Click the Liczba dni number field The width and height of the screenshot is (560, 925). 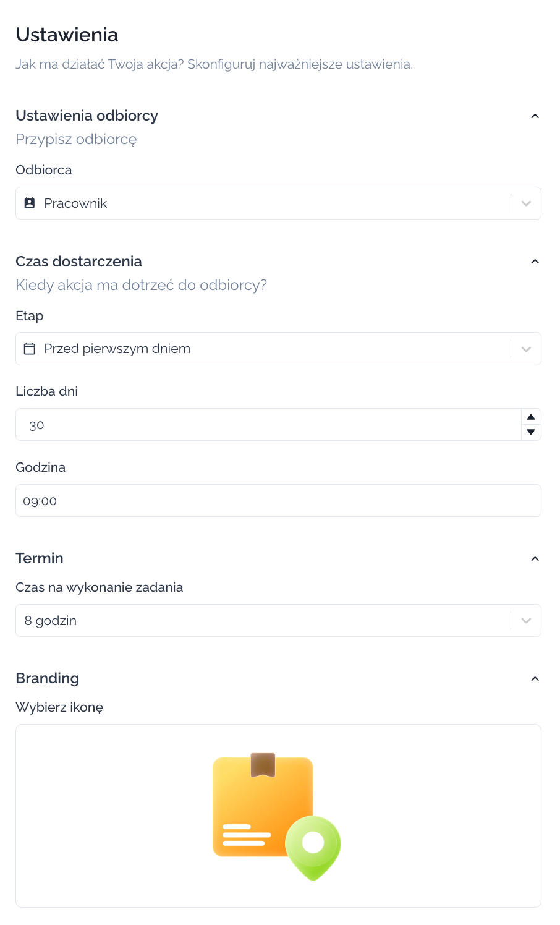click(x=266, y=425)
